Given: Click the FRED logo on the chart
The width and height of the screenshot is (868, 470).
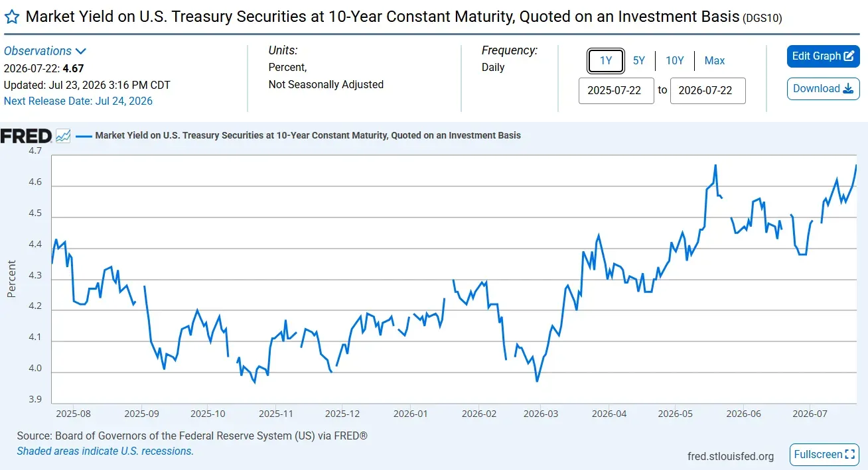Looking at the screenshot, I should pyautogui.click(x=26, y=136).
